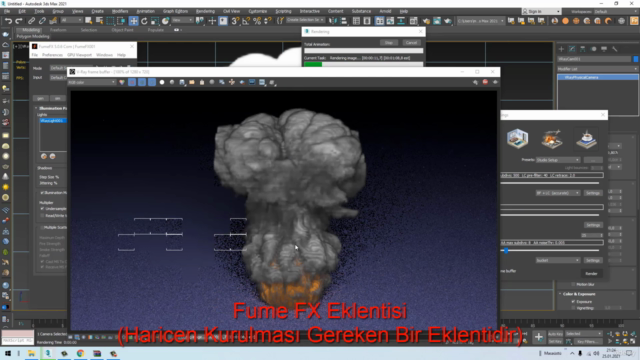Activate Select and Place tool

(165, 21)
